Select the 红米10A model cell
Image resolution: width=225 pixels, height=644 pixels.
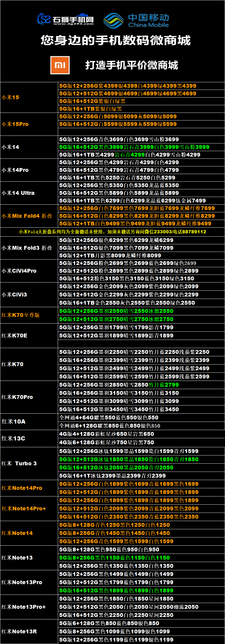[x=29, y=422]
